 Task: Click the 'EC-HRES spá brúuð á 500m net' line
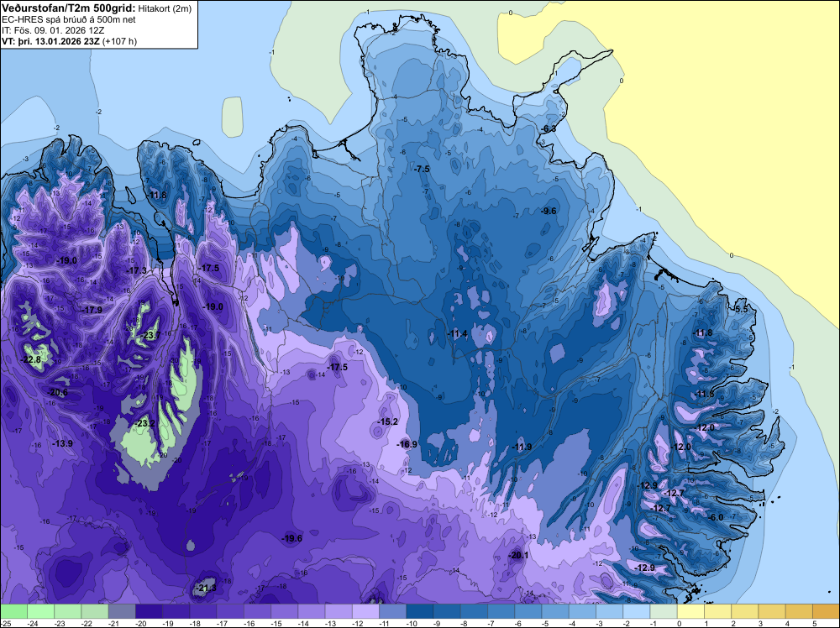pos(69,20)
